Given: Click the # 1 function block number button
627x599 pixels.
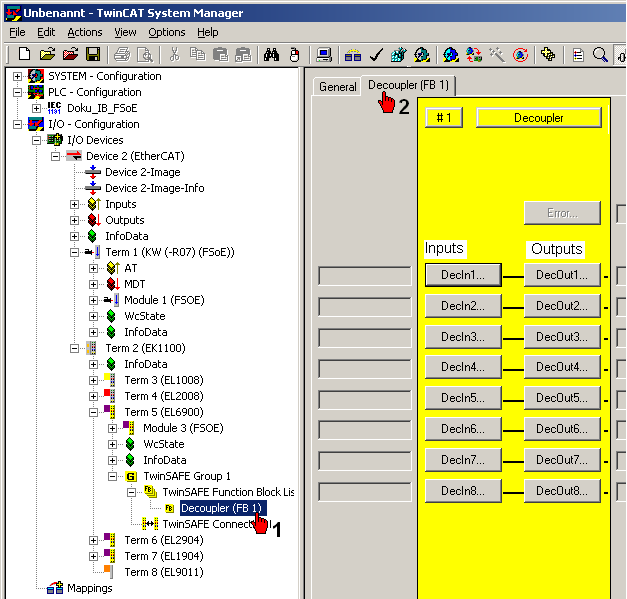Looking at the screenshot, I should [444, 118].
